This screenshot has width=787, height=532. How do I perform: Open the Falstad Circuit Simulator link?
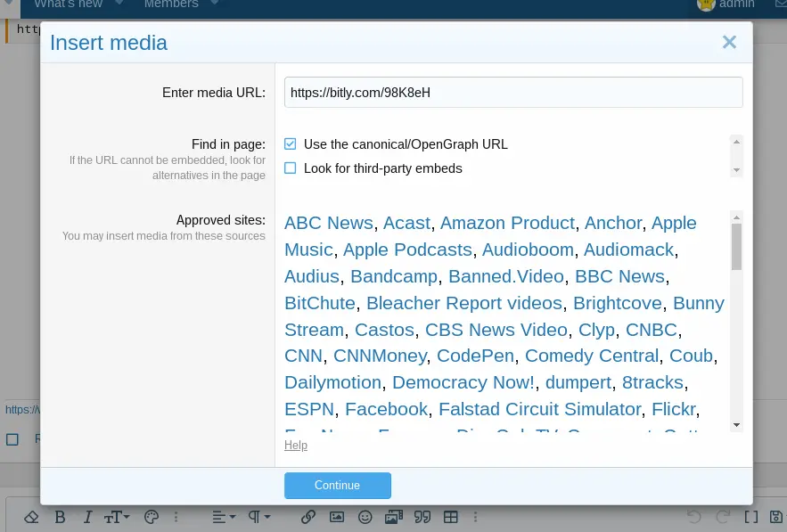[540, 409]
